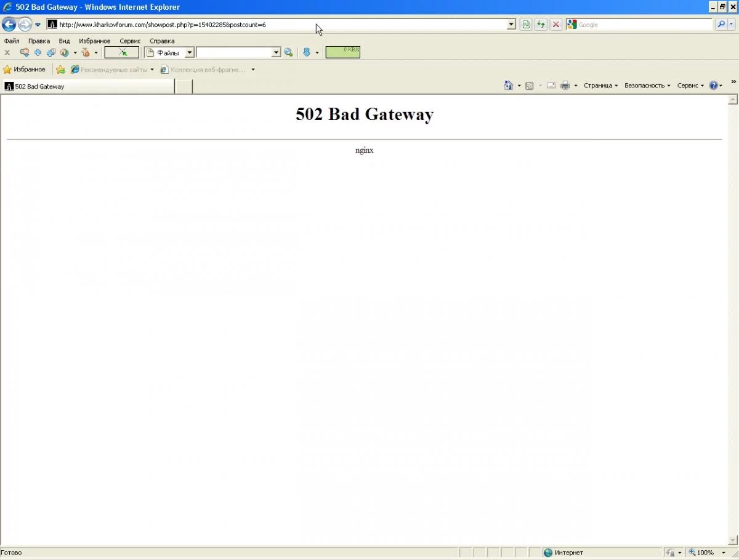Open search provider dropdown arrow

point(732,25)
